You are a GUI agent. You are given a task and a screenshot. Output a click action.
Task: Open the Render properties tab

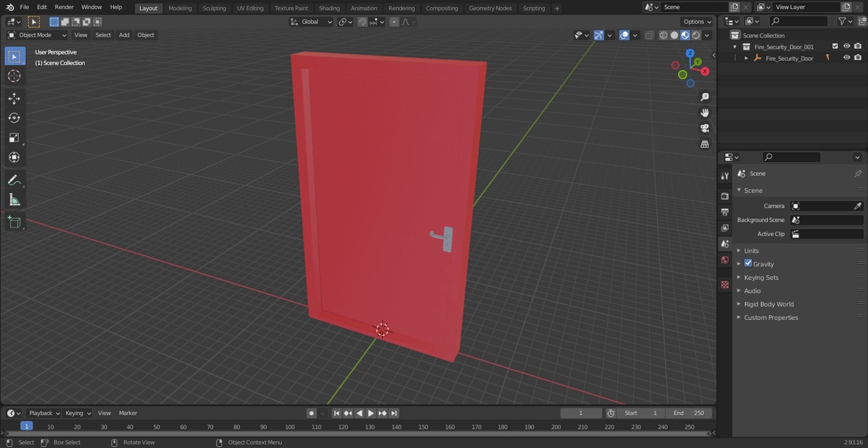click(x=725, y=196)
